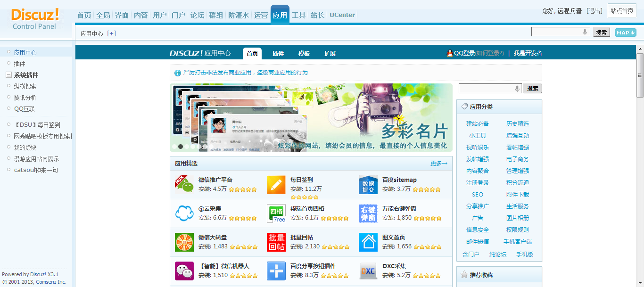
Task: Open the 万能右键弹窗 app icon
Action: tap(368, 213)
